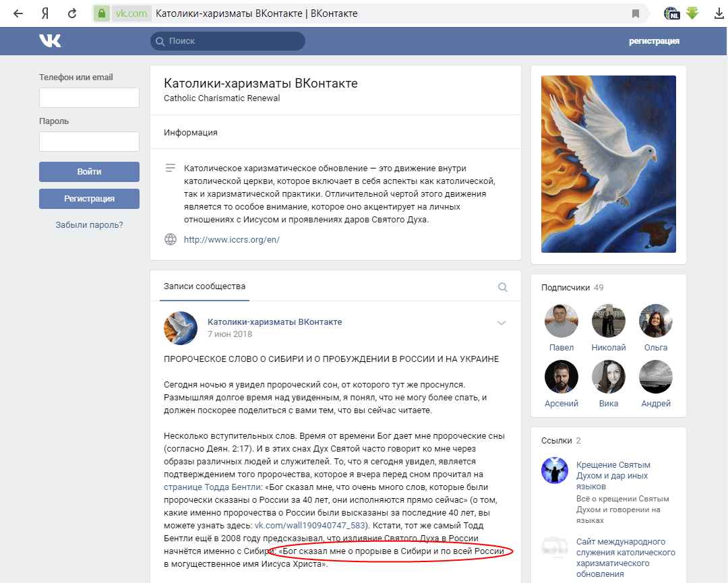Open subscriber Андрей's avatar
This screenshot has height=583, width=728.
click(x=656, y=377)
